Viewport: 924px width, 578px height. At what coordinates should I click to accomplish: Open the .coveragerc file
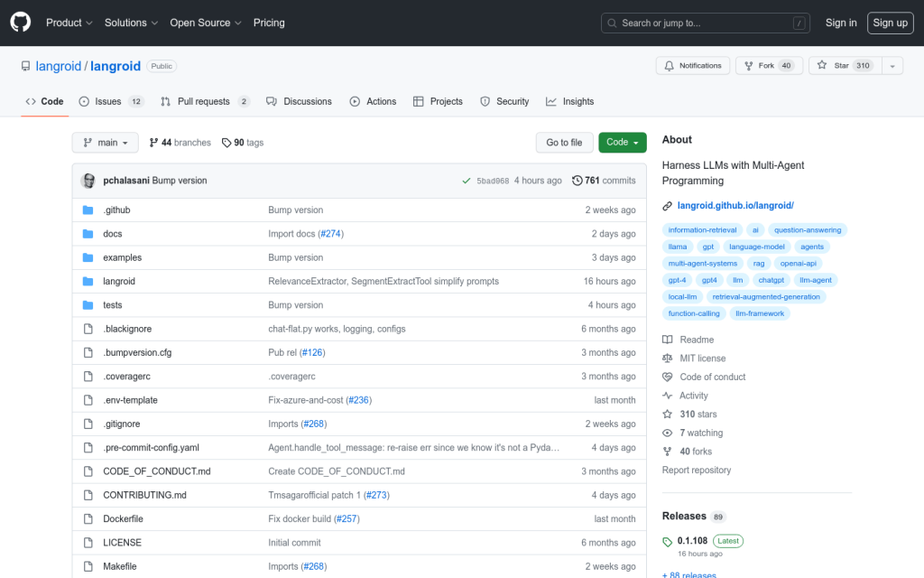click(126, 377)
